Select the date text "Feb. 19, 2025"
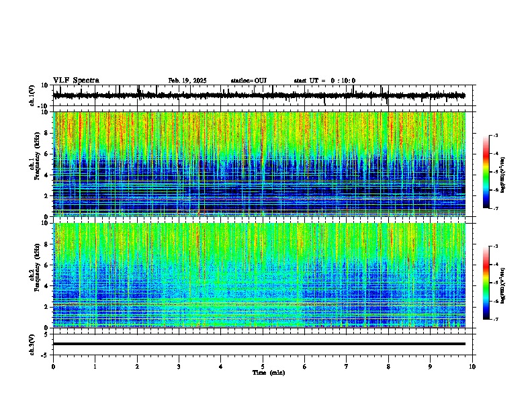The image size is (532, 411). 187,81
